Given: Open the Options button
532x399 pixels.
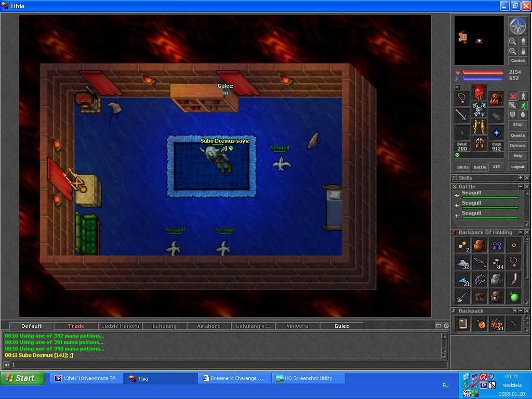Looking at the screenshot, I should click(518, 145).
